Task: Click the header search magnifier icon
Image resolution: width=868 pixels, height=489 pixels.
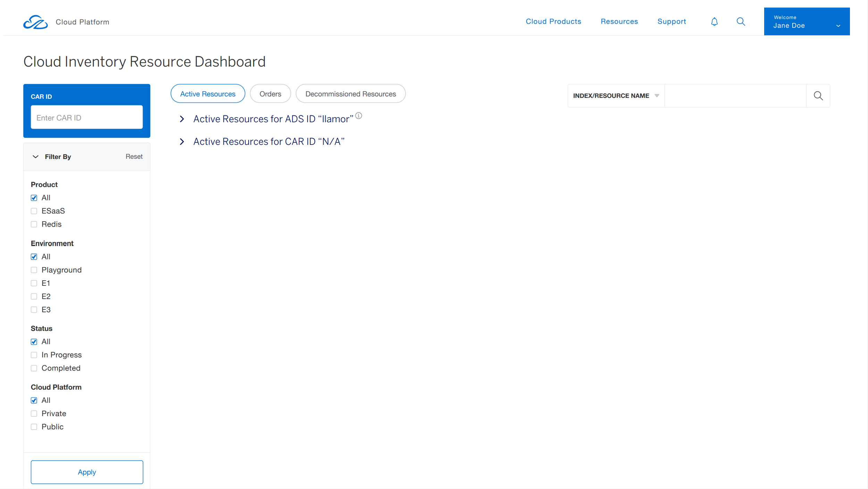Action: click(x=741, y=22)
